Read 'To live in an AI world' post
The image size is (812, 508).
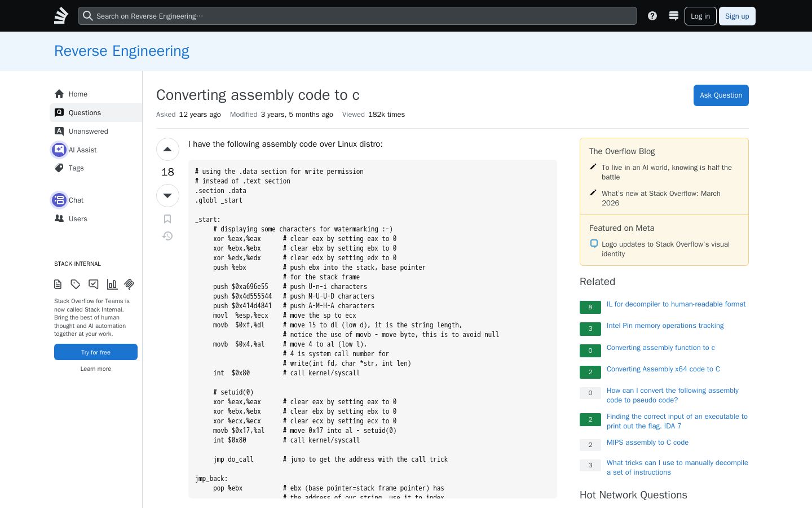tap(667, 172)
